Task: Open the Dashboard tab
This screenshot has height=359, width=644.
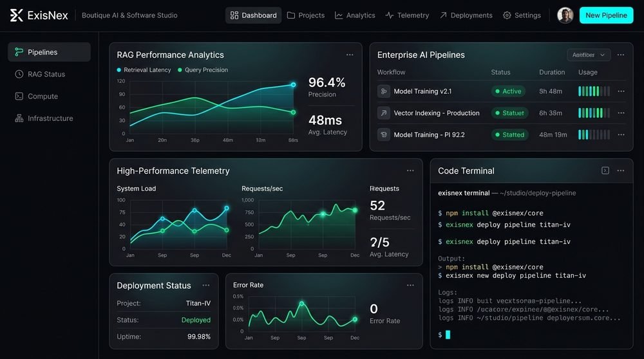Action: coord(253,15)
